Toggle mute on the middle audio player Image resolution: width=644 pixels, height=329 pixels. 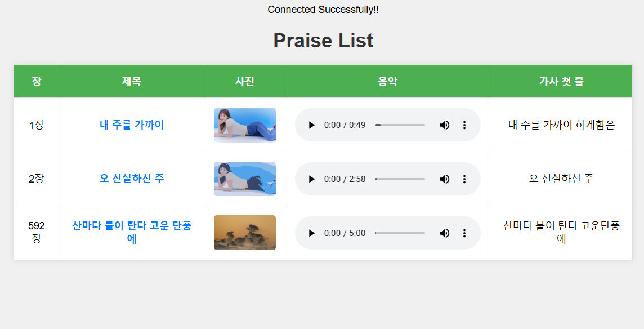[444, 179]
